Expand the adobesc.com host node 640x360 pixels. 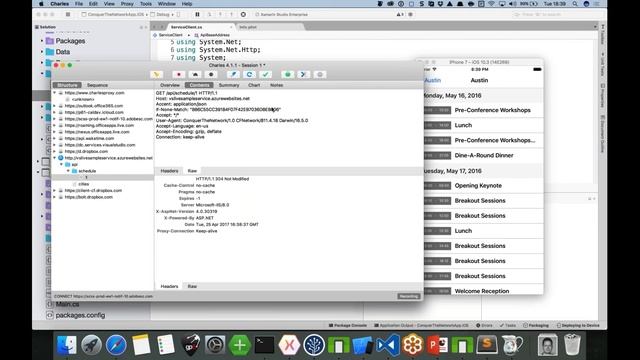[55, 119]
